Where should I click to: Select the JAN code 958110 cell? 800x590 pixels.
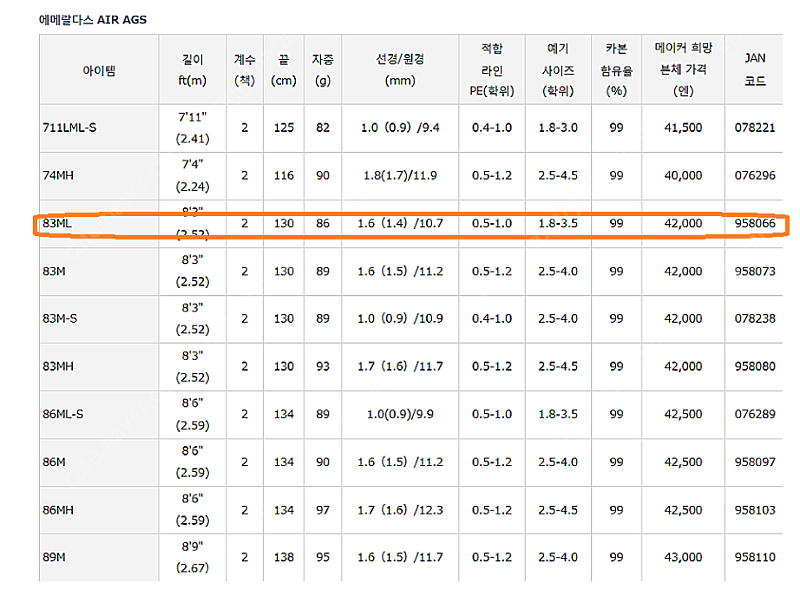[x=756, y=556]
